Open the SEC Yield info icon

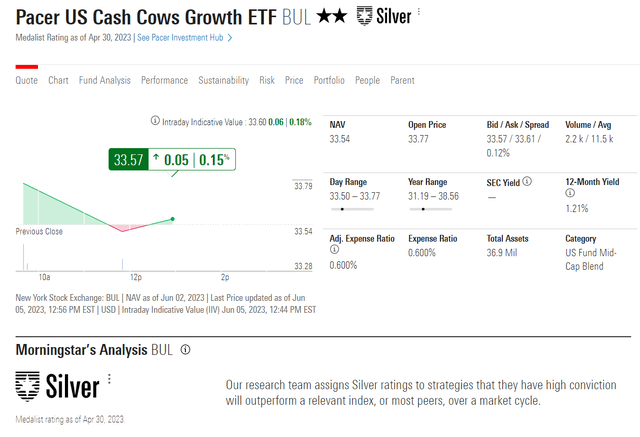[527, 181]
